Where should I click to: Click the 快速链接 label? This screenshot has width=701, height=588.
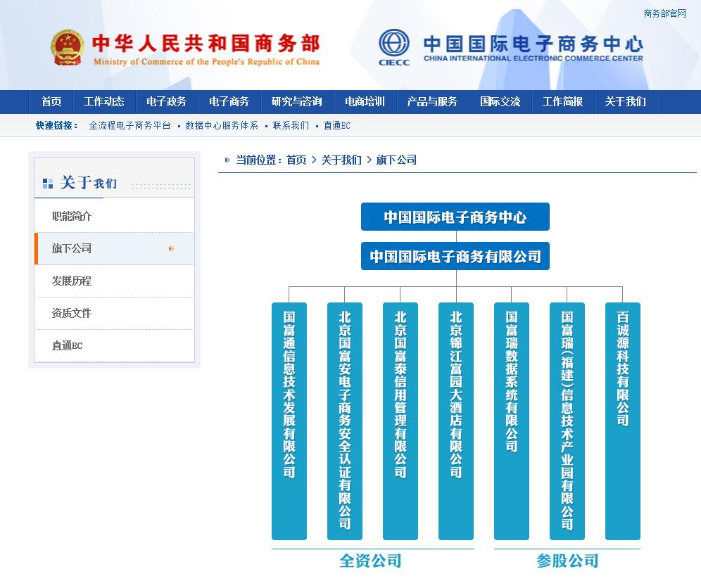pyautogui.click(x=56, y=126)
